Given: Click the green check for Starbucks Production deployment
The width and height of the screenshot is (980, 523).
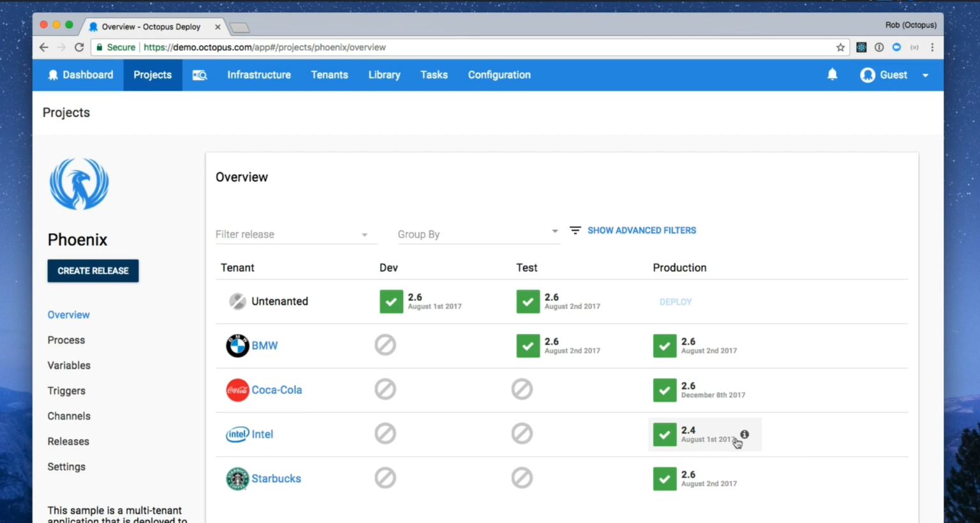Looking at the screenshot, I should pos(664,478).
